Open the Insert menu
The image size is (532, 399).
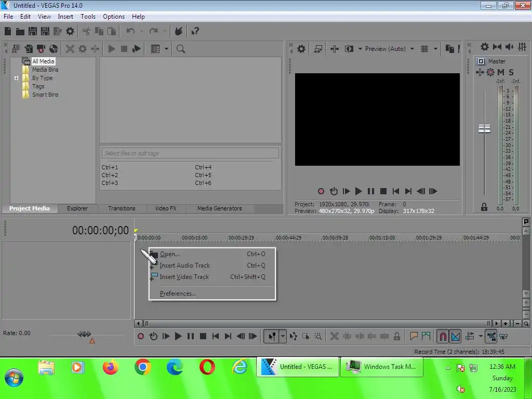point(65,17)
